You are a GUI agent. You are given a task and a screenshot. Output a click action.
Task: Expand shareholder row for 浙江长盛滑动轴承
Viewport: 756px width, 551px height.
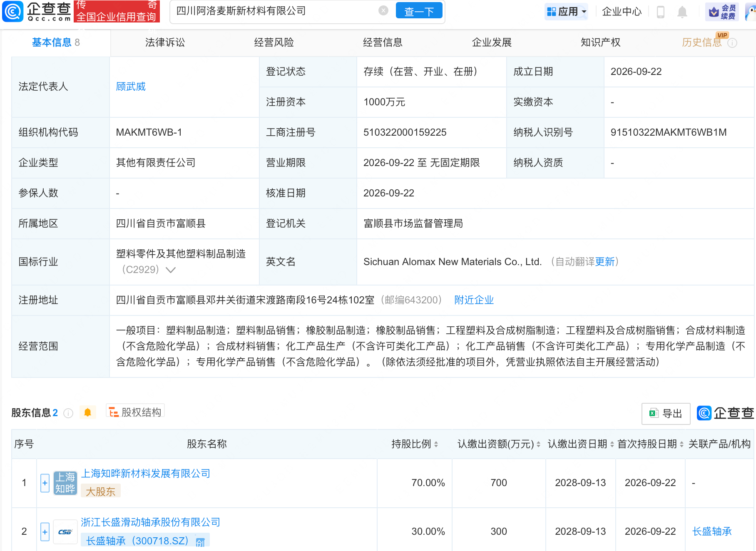(x=45, y=531)
